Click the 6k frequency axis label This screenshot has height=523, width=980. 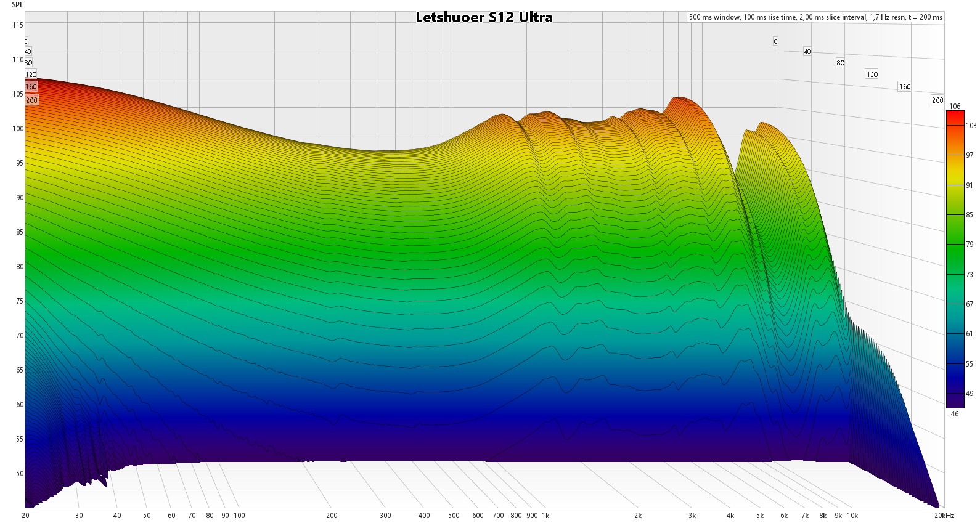[x=784, y=516]
